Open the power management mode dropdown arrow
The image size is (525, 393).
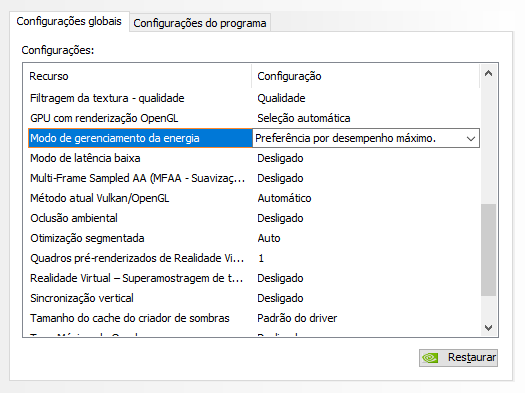coord(471,138)
